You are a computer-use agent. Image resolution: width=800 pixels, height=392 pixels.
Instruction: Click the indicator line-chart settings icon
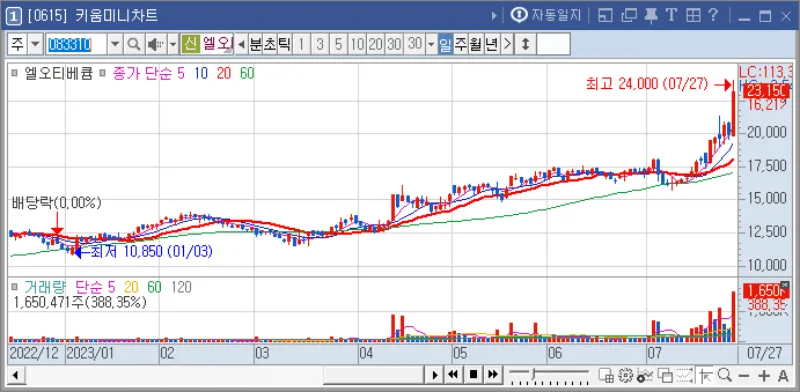[644, 375]
